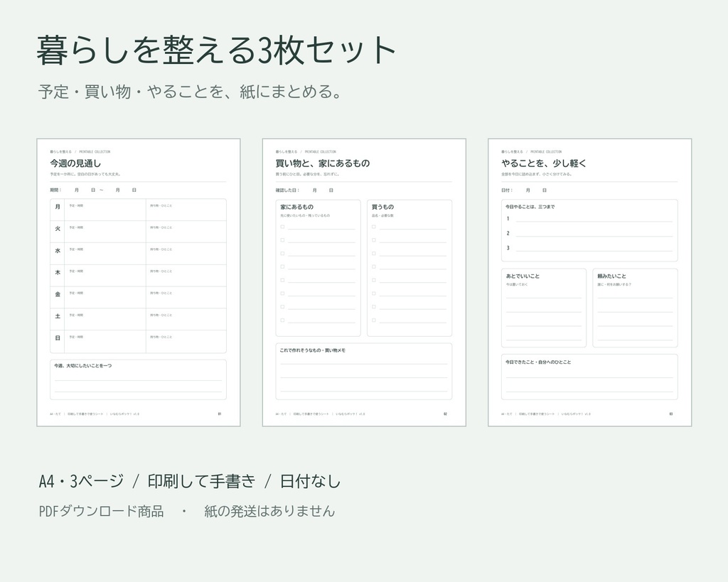The image size is (728, 582).
Task: Click the 01 page number on page one
Action: pyautogui.click(x=220, y=414)
